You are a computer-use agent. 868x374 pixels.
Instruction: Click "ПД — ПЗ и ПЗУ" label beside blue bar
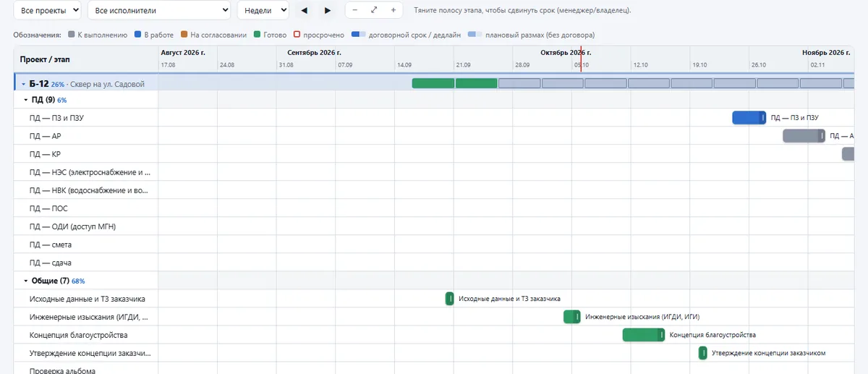pyautogui.click(x=794, y=117)
